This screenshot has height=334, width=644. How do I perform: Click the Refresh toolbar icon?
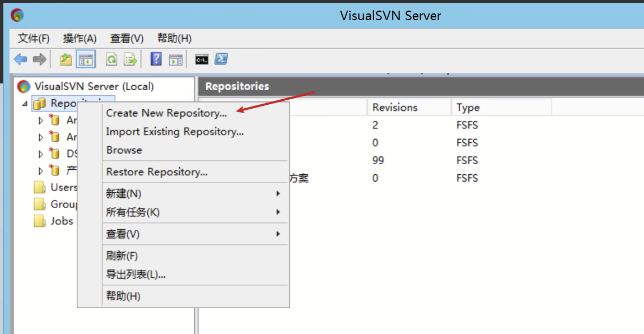pyautogui.click(x=112, y=58)
